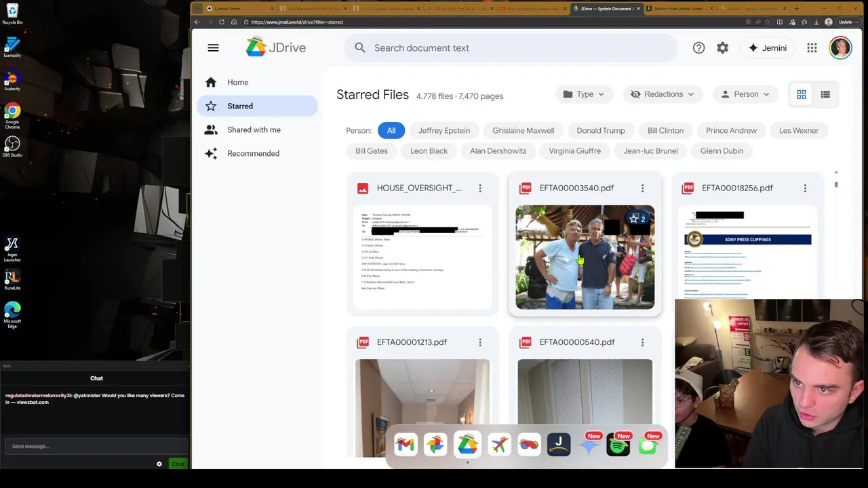Open RuneLite desktop shortcut
This screenshot has width=868, height=488.
coord(12,279)
